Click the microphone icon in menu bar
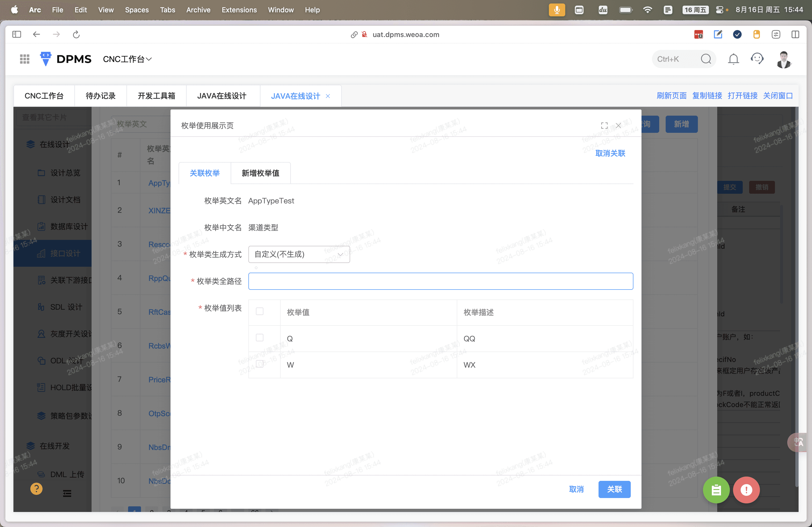The width and height of the screenshot is (812, 527). (x=557, y=10)
